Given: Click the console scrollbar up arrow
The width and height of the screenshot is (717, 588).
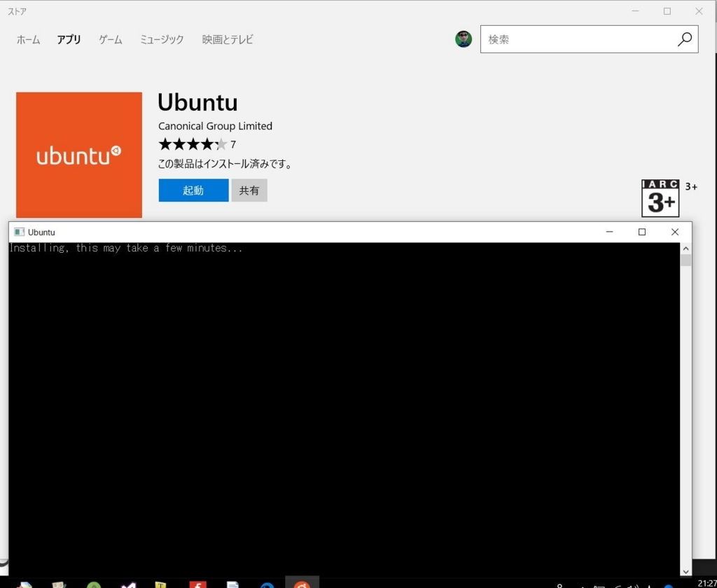Looking at the screenshot, I should [685, 248].
